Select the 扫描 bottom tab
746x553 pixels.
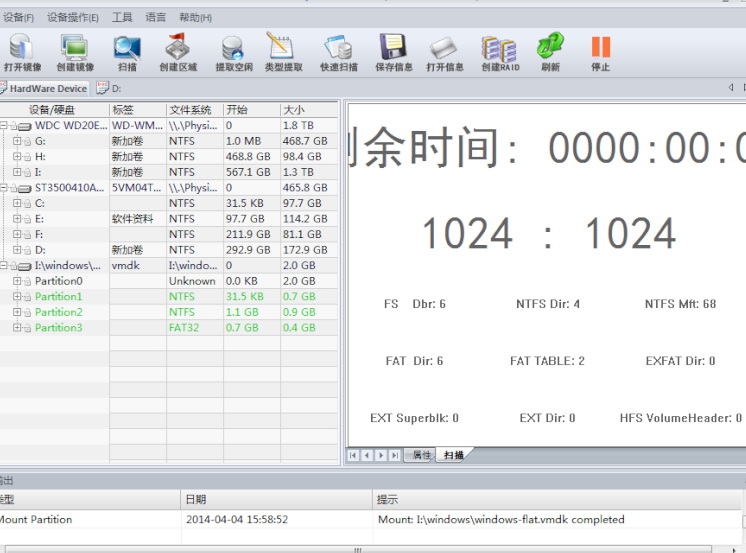(453, 455)
